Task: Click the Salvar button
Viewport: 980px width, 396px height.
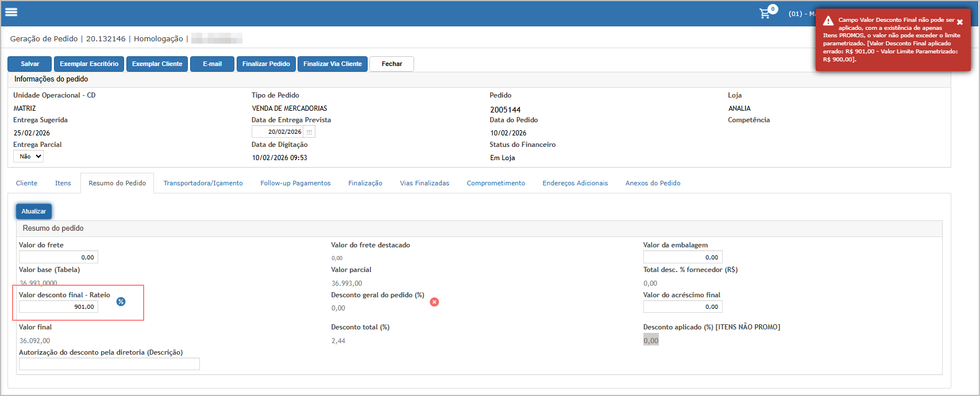Action: click(30, 64)
